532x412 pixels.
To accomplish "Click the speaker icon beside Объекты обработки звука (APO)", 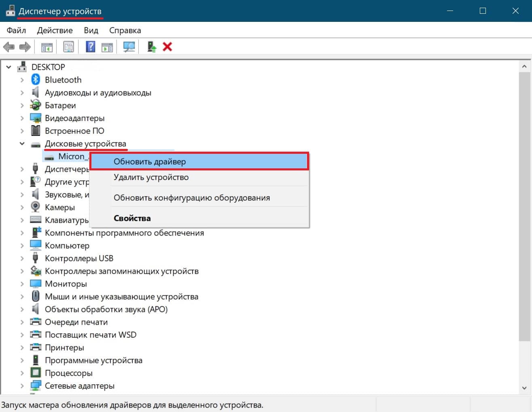I will 36,309.
